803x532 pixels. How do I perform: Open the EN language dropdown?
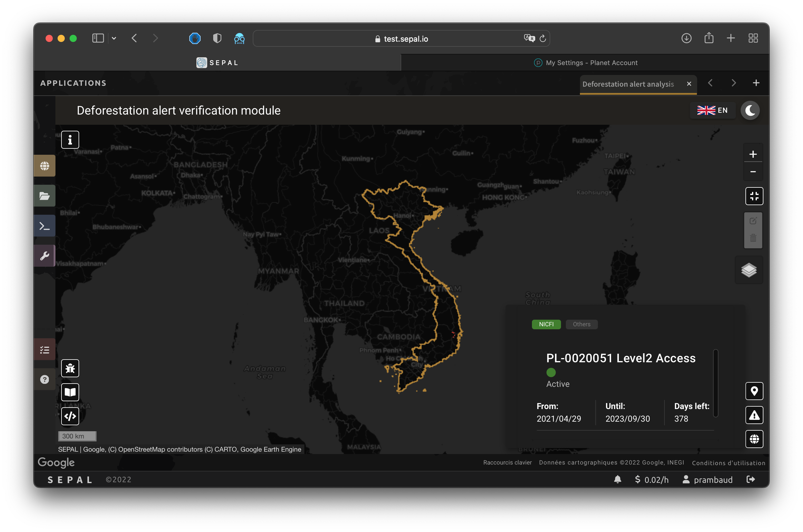(712, 110)
